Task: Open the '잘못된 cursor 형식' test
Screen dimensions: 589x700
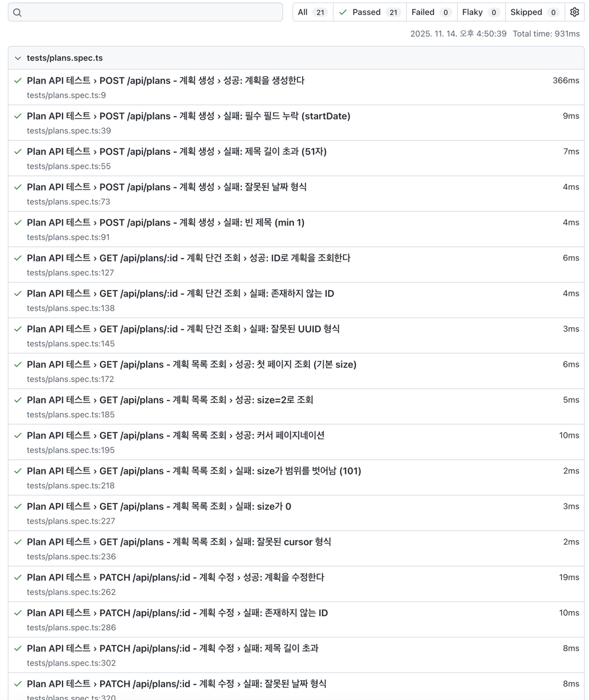Action: 179,542
